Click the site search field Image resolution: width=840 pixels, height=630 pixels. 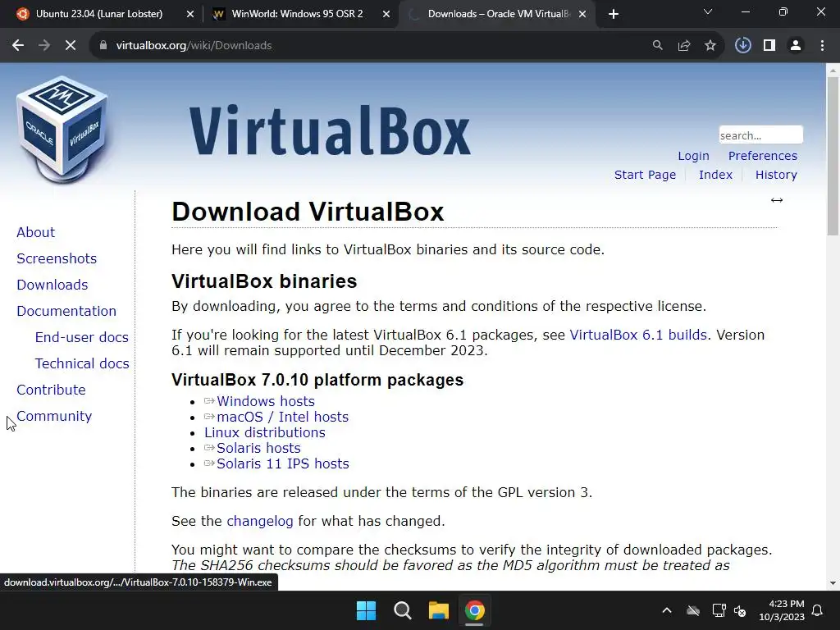click(x=760, y=135)
